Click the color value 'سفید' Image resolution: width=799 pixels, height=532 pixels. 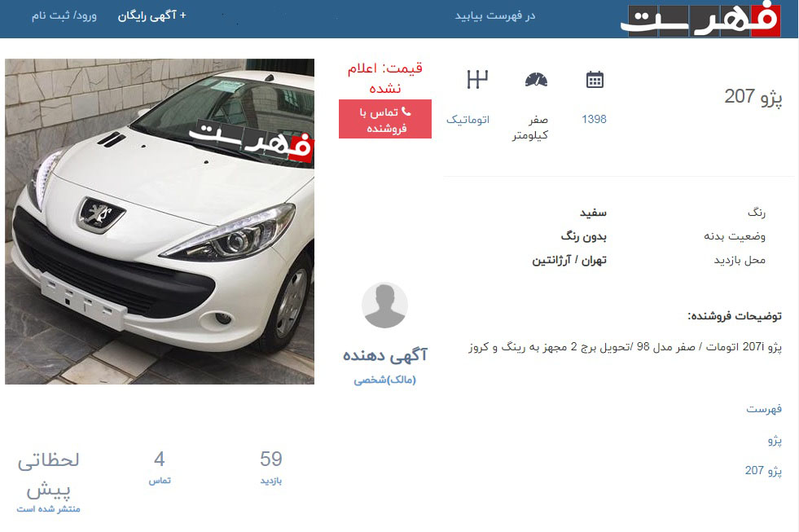click(593, 213)
